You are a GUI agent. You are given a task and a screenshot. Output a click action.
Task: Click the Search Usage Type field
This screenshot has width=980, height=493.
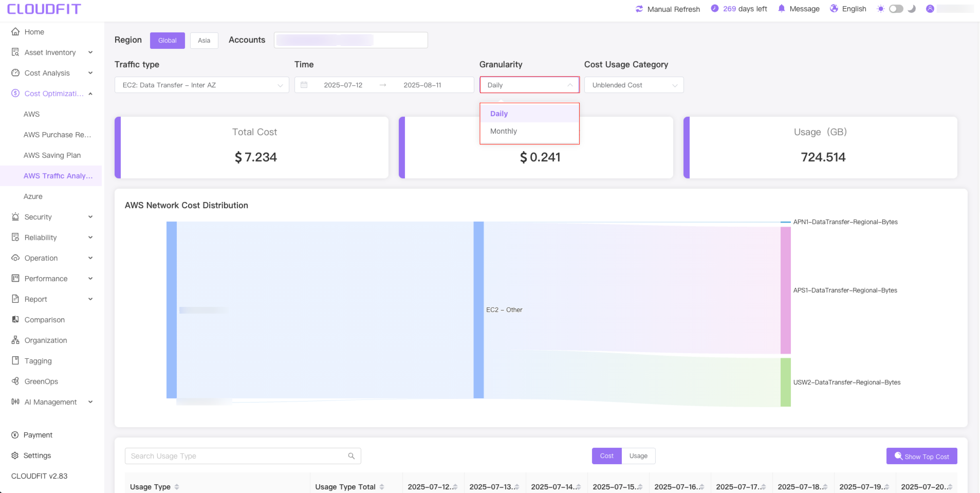click(x=243, y=456)
